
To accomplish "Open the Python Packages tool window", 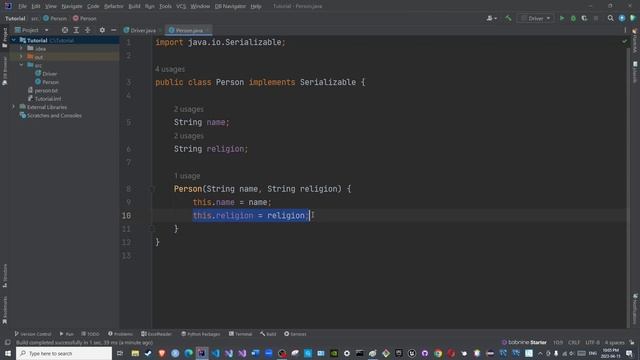I will (200, 334).
